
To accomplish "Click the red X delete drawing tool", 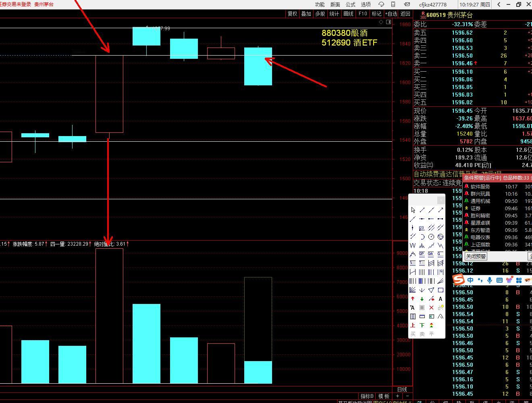I will pos(431,308).
